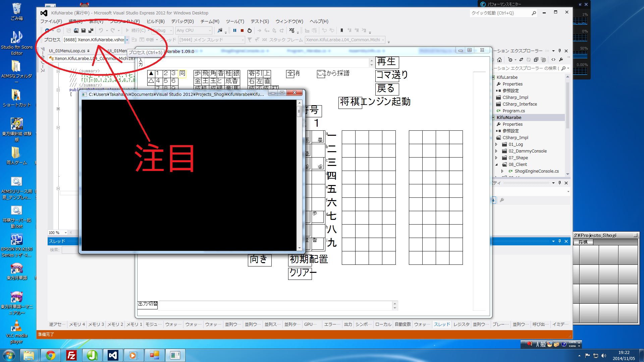Click the Pause debugging icon
644x362 pixels.
click(x=235, y=31)
